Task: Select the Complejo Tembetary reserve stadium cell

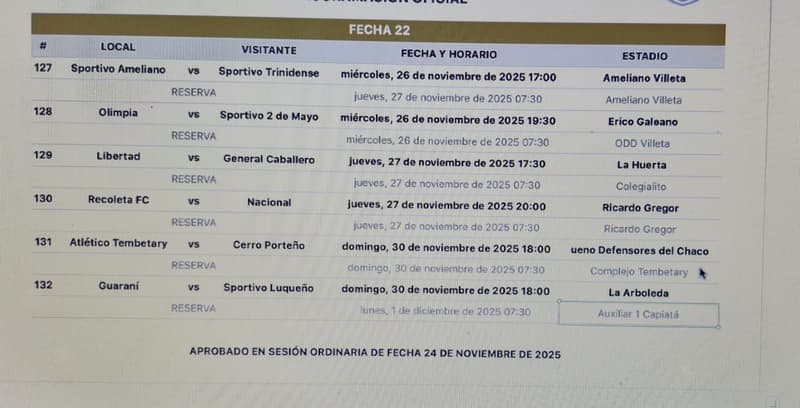Action: (x=639, y=272)
